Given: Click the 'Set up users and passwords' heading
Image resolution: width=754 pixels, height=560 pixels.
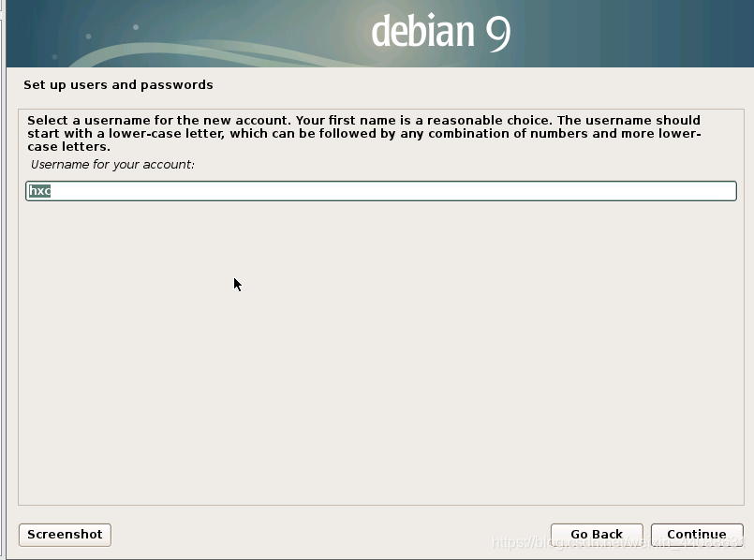Looking at the screenshot, I should 118,84.
